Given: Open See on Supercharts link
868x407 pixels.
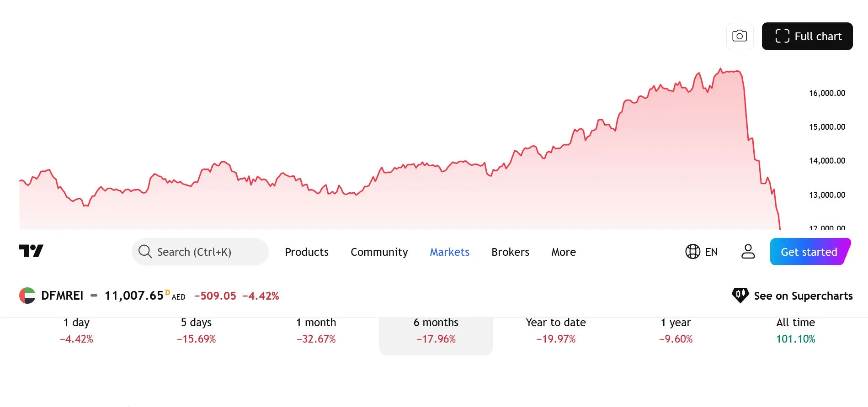Looking at the screenshot, I should click(792, 296).
